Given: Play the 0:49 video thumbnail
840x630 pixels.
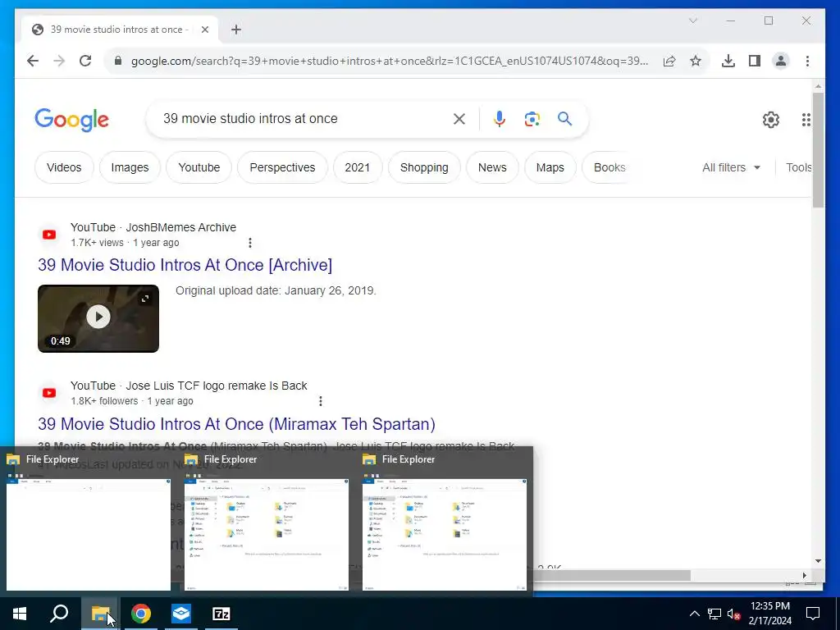Looking at the screenshot, I should [98, 318].
